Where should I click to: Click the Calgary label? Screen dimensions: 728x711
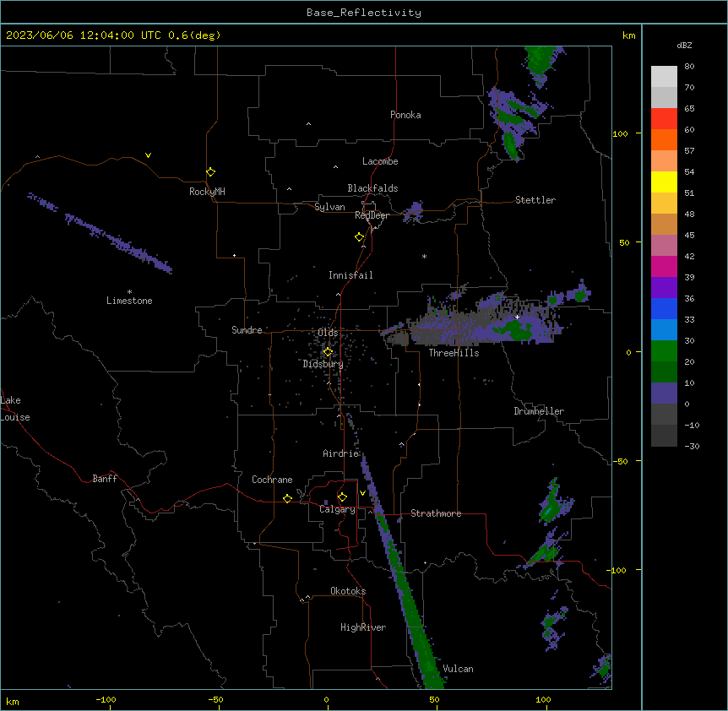pos(337,509)
